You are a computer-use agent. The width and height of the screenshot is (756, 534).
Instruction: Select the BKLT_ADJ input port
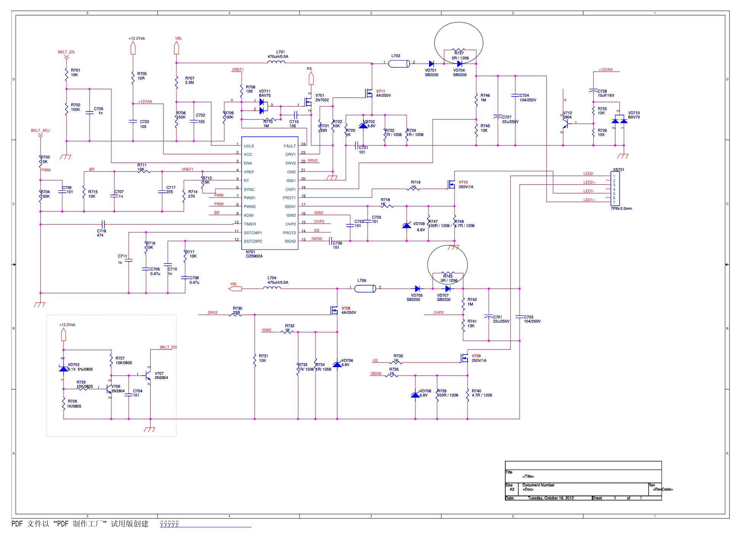40,135
